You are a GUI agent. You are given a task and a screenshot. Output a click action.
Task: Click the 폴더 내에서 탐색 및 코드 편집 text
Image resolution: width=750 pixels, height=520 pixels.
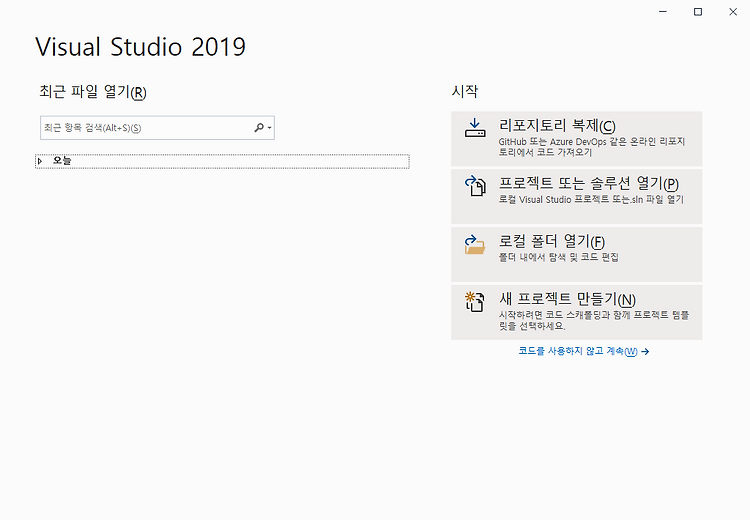point(559,257)
